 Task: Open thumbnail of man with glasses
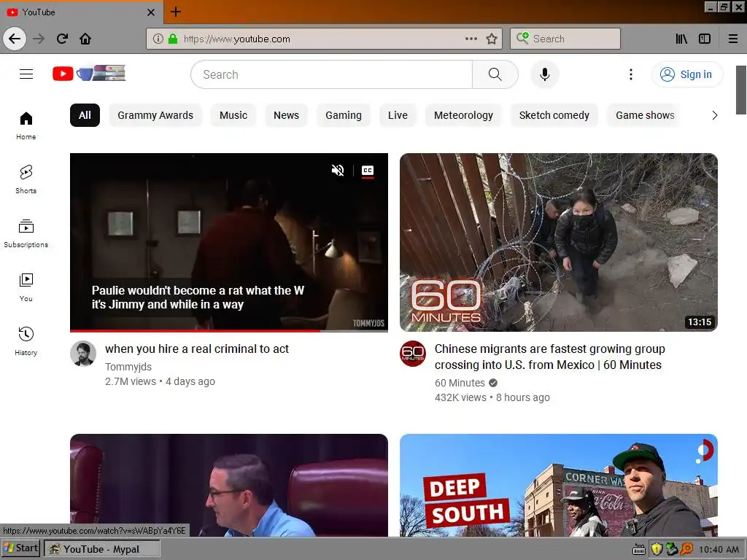tap(228, 485)
